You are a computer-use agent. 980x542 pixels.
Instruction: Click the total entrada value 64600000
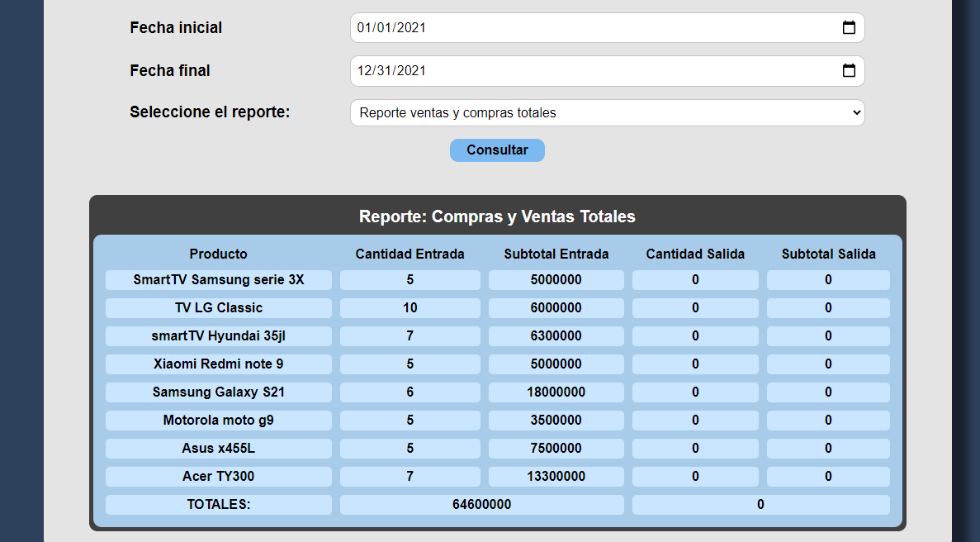(482, 505)
